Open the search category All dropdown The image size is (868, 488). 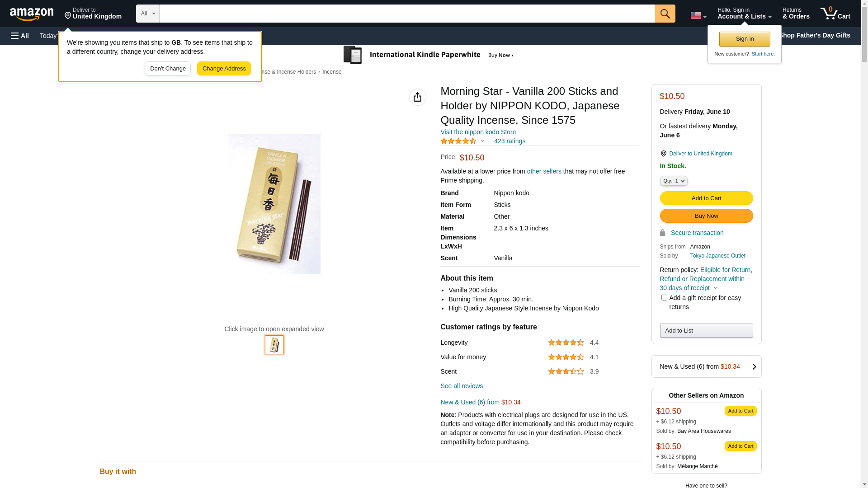pos(147,14)
